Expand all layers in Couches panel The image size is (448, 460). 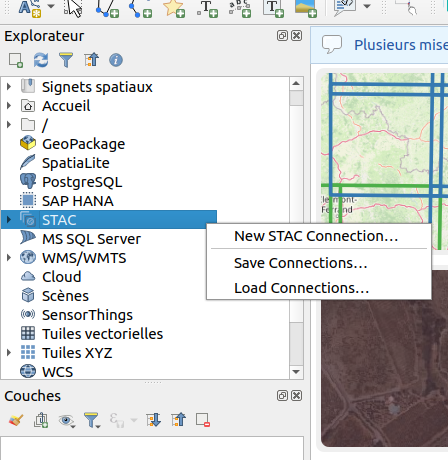[x=153, y=420]
